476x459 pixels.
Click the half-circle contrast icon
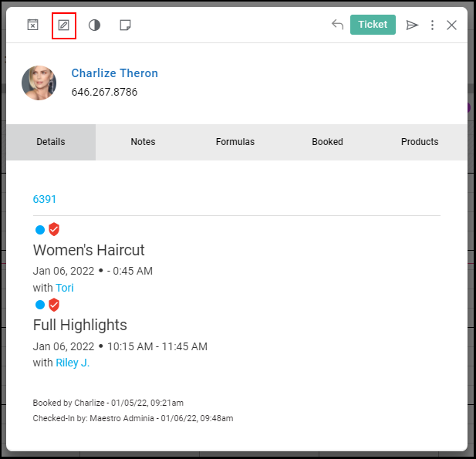[94, 25]
